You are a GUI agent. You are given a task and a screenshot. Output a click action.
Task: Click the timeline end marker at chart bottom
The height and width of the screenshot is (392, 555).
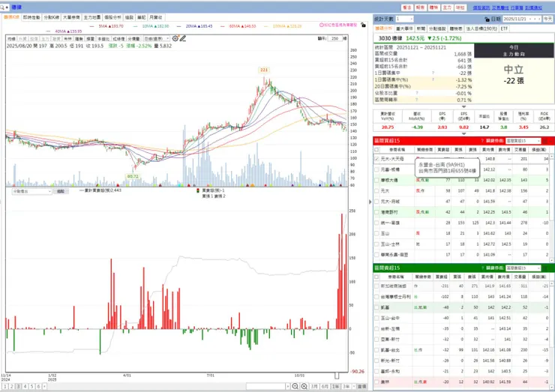point(337,376)
